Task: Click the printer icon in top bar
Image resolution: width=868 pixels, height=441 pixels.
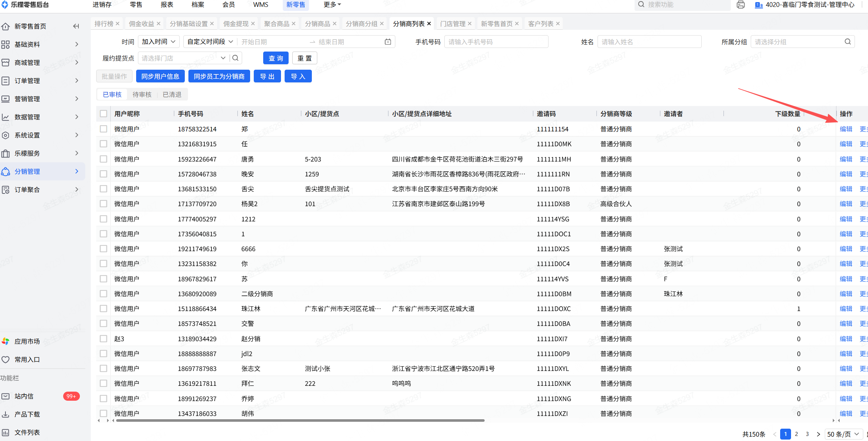Action: 741,5
